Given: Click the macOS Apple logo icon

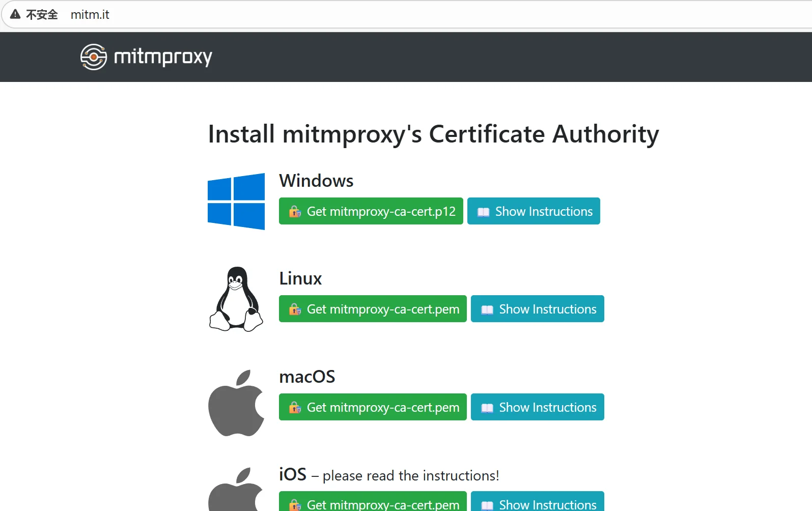Looking at the screenshot, I should pos(236,403).
